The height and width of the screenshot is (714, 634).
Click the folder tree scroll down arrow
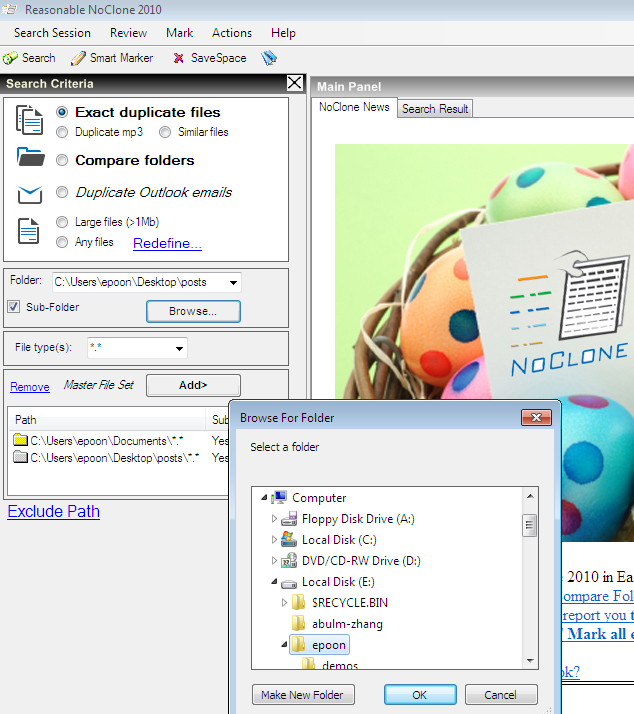(x=530, y=660)
